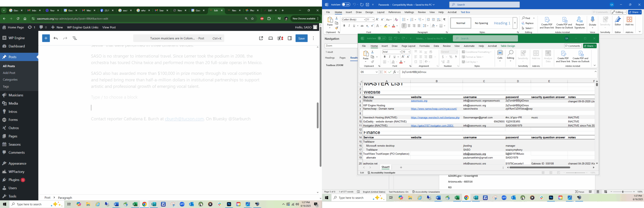Add a new sheet in Excel
Screen dimensions: 644x208
[401, 167]
